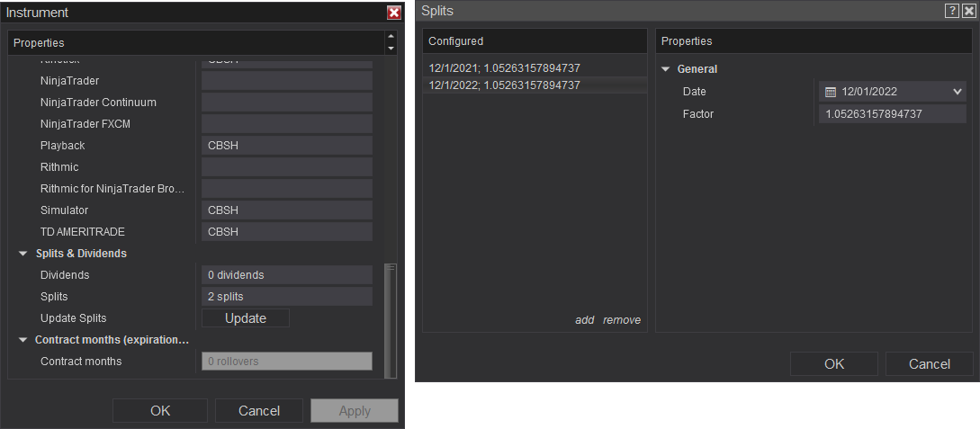Image resolution: width=980 pixels, height=429 pixels.
Task: Click the Apply button
Action: pyautogui.click(x=355, y=410)
